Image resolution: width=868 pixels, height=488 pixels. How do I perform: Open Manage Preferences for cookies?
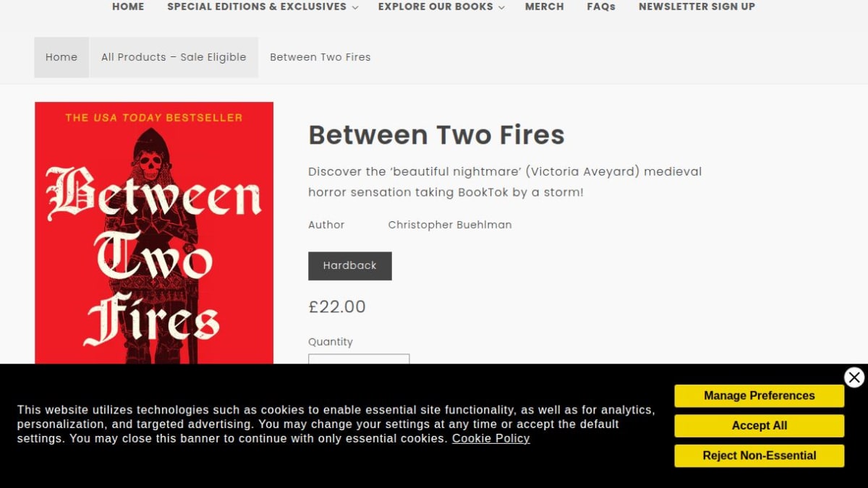click(759, 395)
